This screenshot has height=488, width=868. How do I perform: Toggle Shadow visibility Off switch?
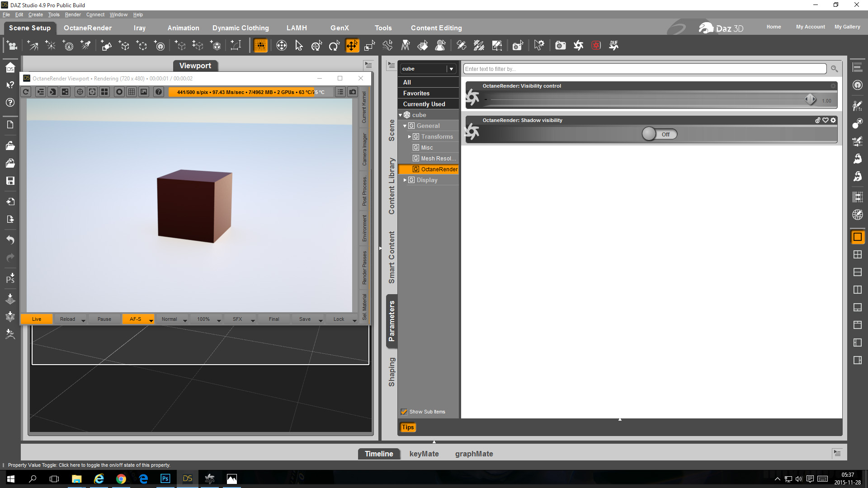pyautogui.click(x=660, y=134)
